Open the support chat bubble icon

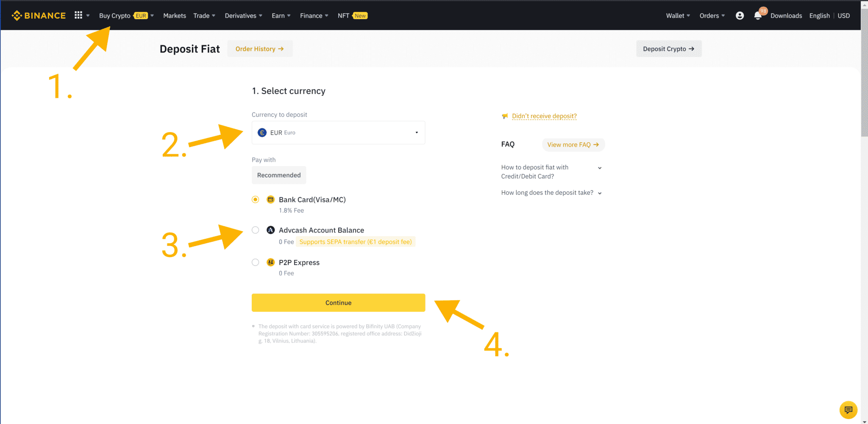(848, 410)
